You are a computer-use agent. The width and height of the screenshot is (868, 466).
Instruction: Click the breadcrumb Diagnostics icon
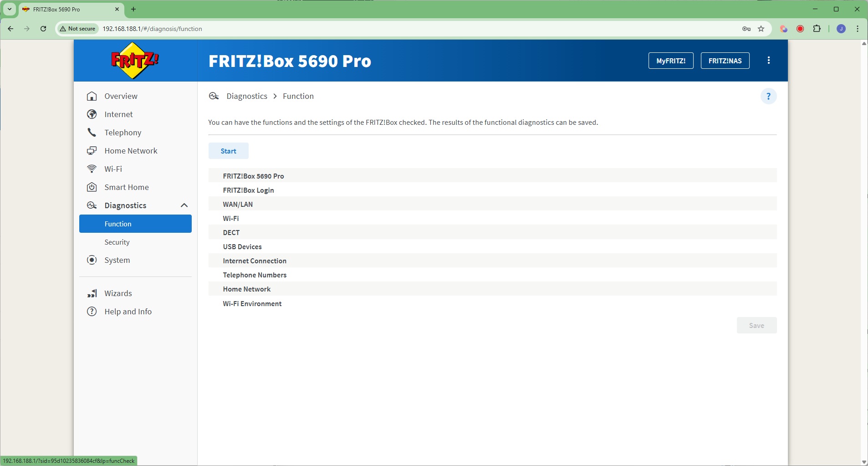click(x=214, y=96)
